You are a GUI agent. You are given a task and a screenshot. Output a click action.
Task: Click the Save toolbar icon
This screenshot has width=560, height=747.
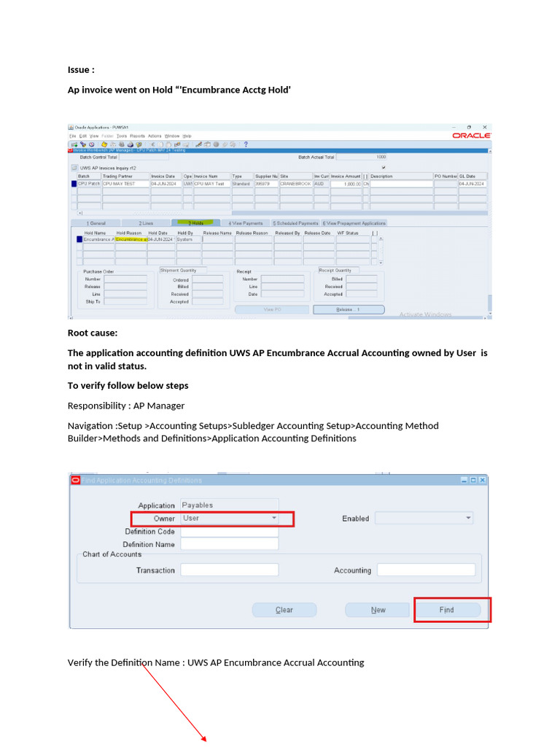104,144
